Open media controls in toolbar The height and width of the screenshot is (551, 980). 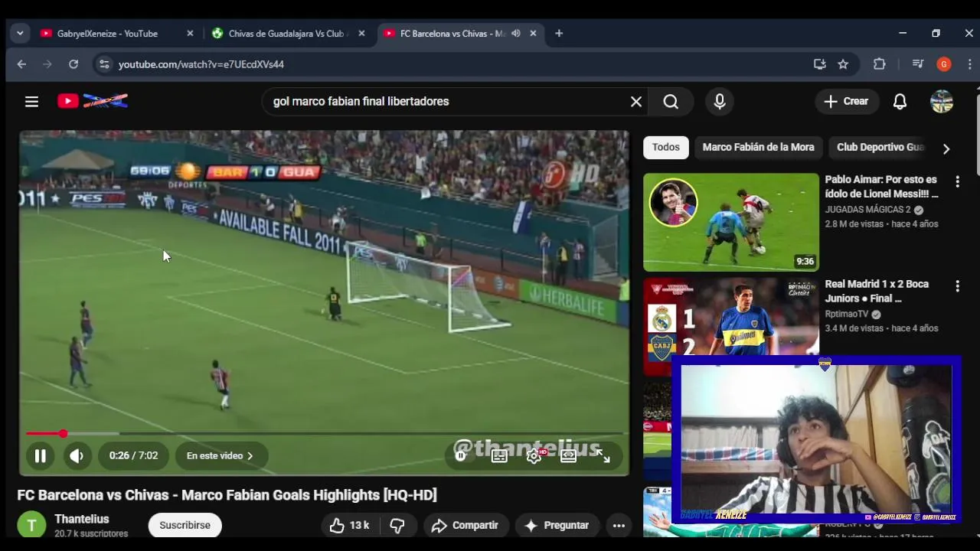918,64
